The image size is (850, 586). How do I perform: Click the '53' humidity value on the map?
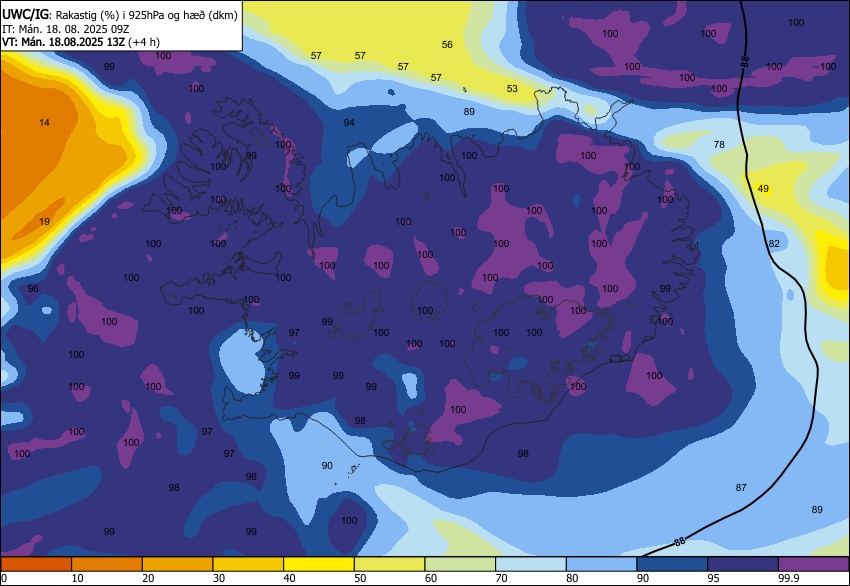pyautogui.click(x=512, y=88)
